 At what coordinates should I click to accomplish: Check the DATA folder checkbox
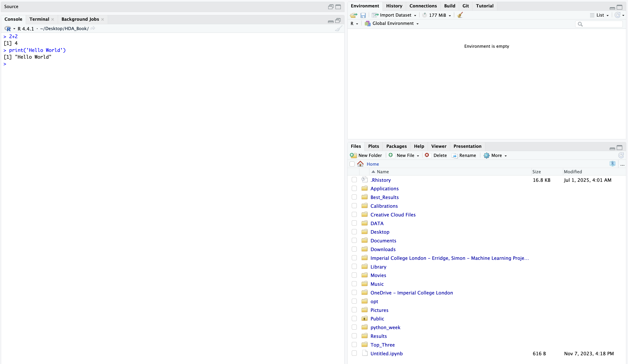tap(354, 223)
